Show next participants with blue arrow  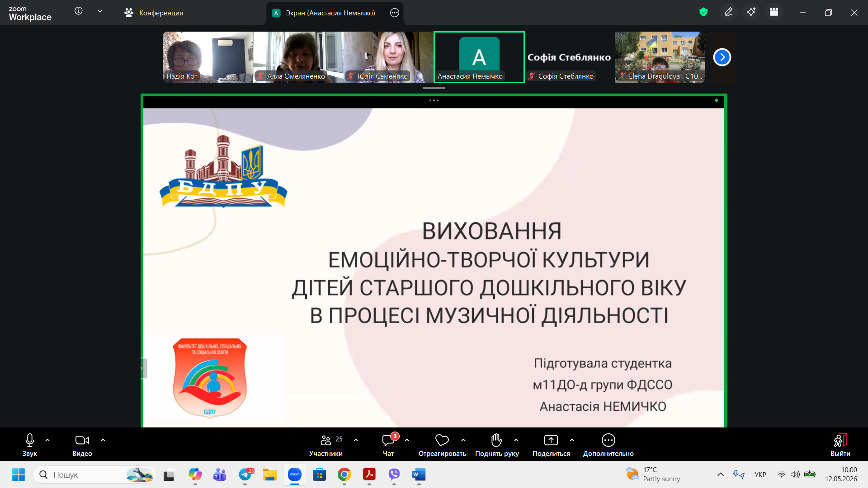722,57
